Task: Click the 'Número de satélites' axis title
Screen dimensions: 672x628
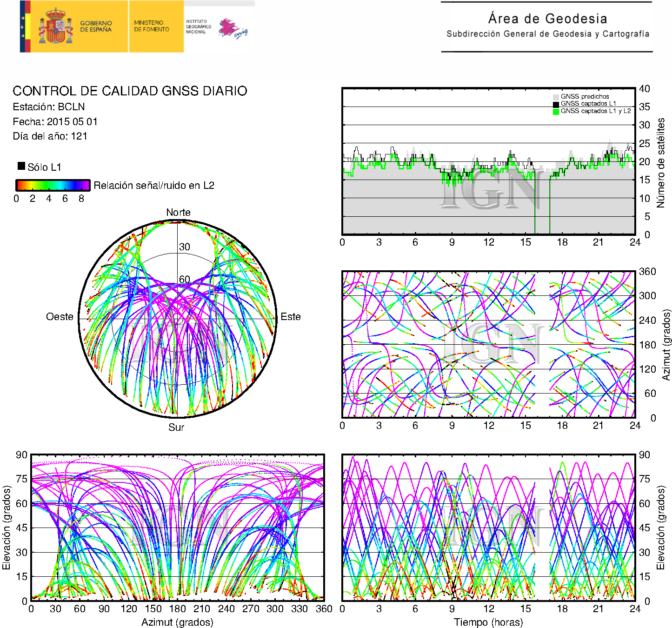Action: (661, 162)
